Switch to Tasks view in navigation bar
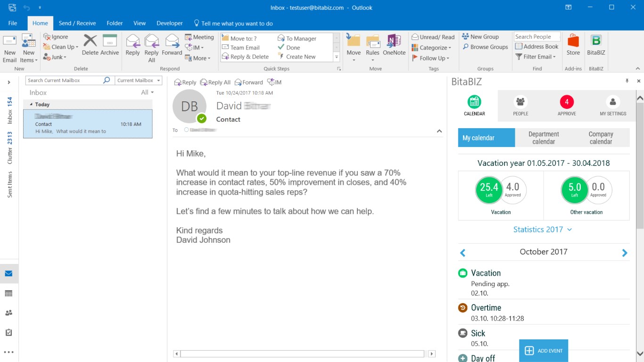The width and height of the screenshot is (644, 362). point(8,333)
